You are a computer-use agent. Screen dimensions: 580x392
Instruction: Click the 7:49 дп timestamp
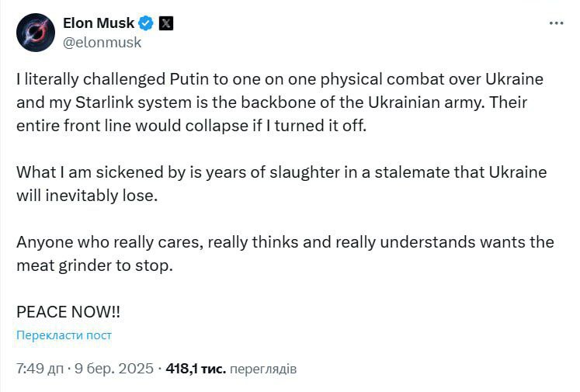tap(40, 369)
